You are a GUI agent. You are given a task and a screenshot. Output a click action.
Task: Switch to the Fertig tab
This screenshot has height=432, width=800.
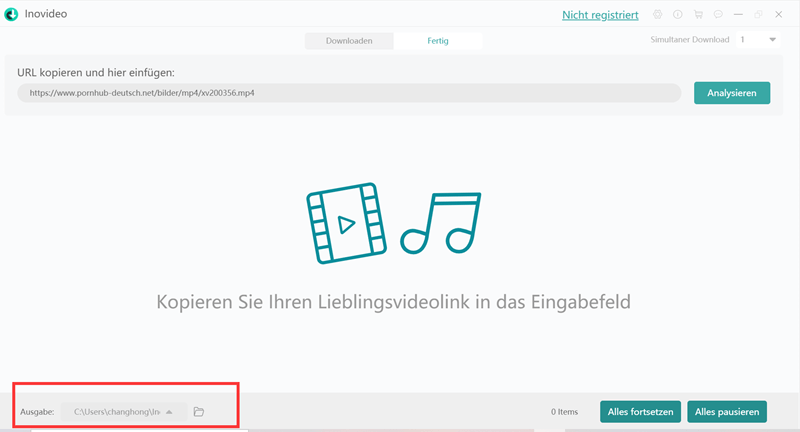pos(438,41)
